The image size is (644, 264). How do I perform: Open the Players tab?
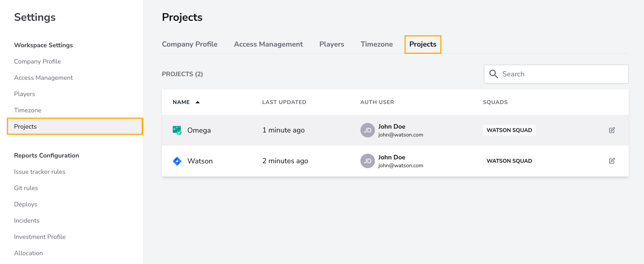point(332,44)
